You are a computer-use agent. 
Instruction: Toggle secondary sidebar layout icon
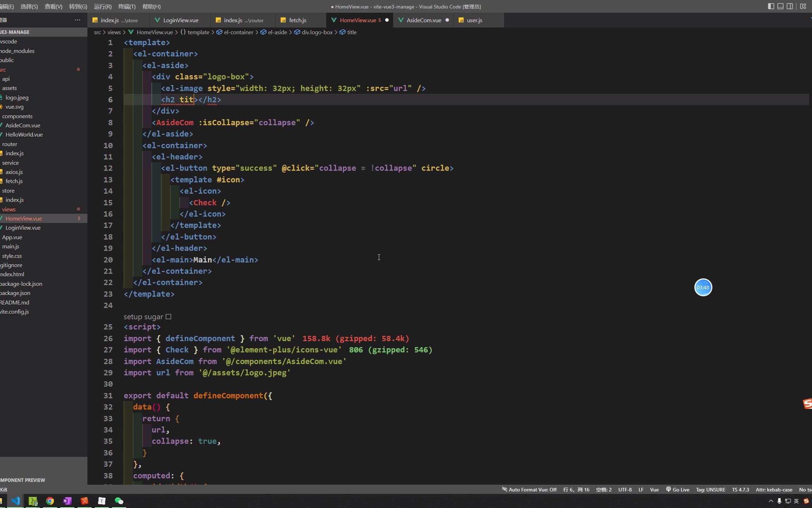[790, 6]
